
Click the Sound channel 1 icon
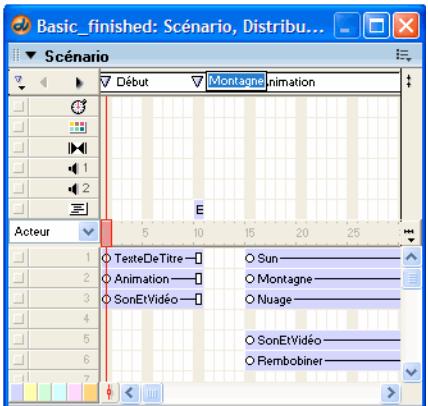(x=78, y=168)
